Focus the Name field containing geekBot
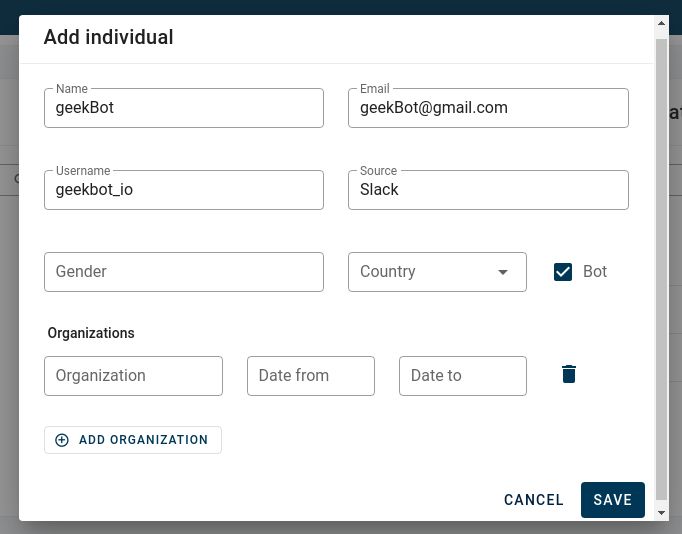This screenshot has width=682, height=534. 184,108
